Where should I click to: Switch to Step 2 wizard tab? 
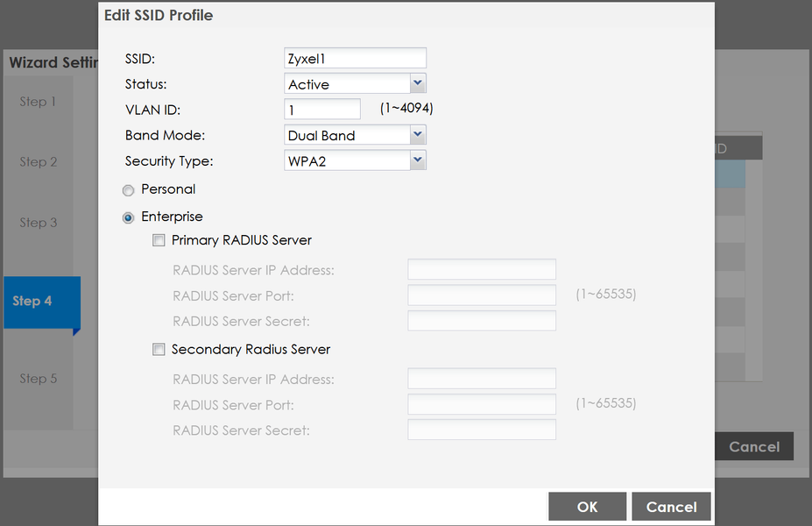[39, 162]
